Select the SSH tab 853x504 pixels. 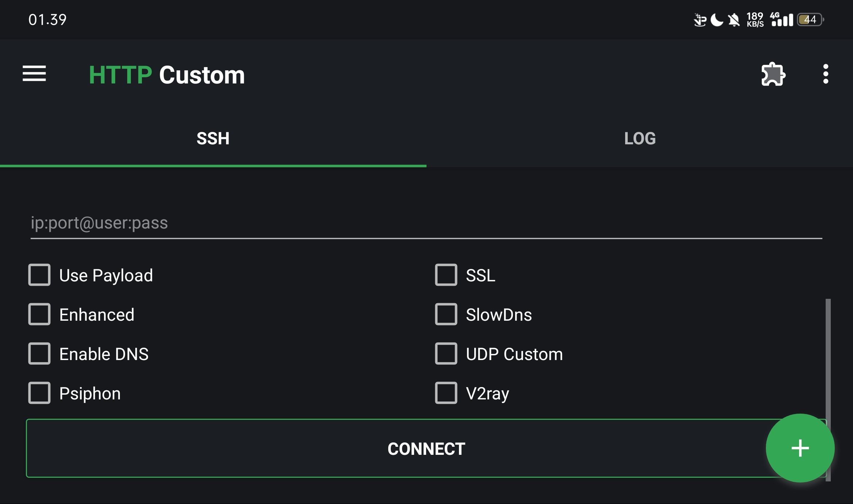coord(213,138)
